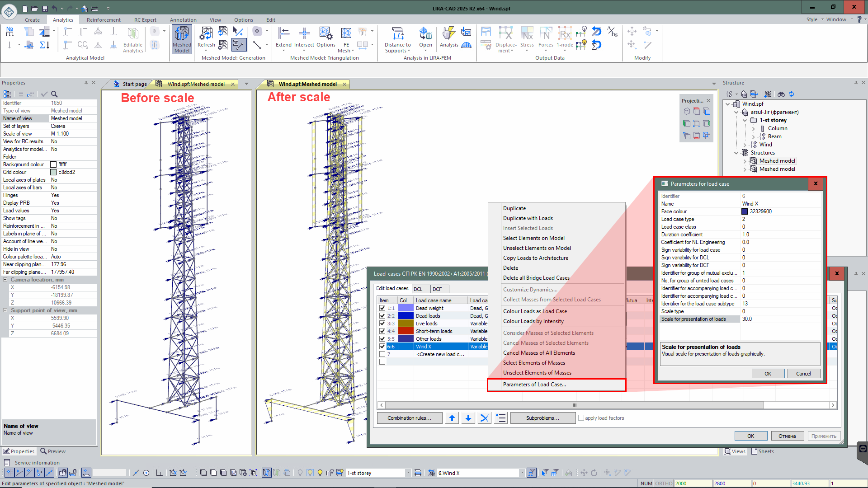Delete load case with blue X icon

click(484, 418)
